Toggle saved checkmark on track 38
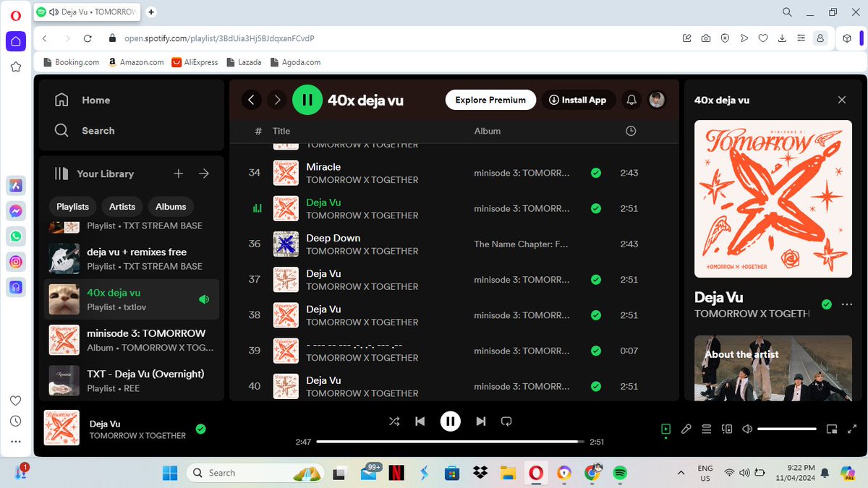The image size is (868, 488). (x=595, y=315)
